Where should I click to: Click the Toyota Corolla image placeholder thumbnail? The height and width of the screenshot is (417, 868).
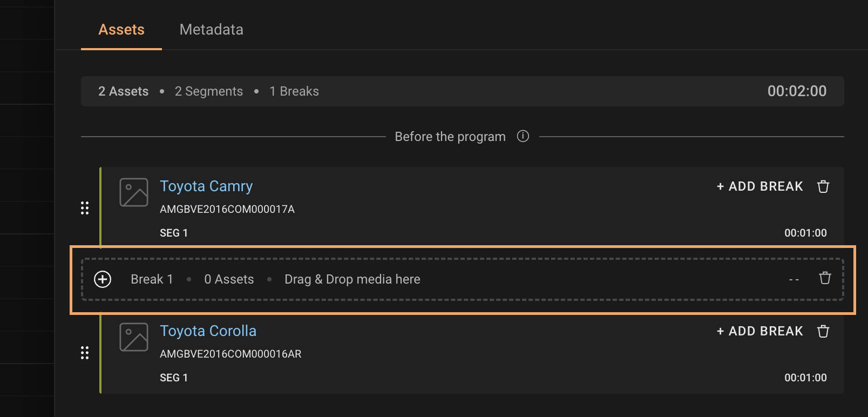pos(134,337)
